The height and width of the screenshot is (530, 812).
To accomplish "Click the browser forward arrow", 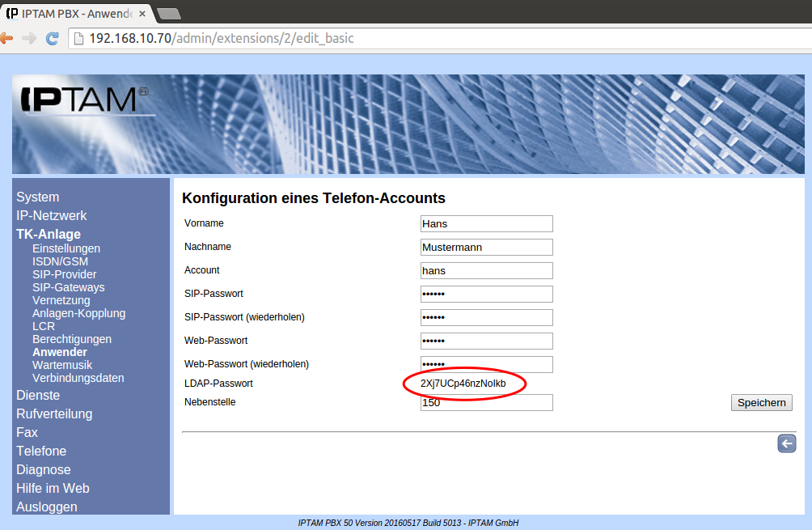I will click(29, 38).
